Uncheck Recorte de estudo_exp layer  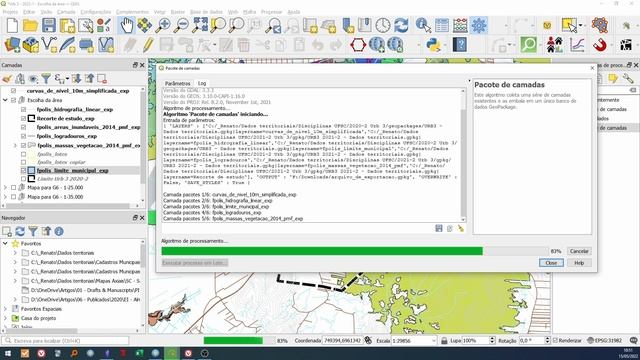pyautogui.click(x=23, y=118)
